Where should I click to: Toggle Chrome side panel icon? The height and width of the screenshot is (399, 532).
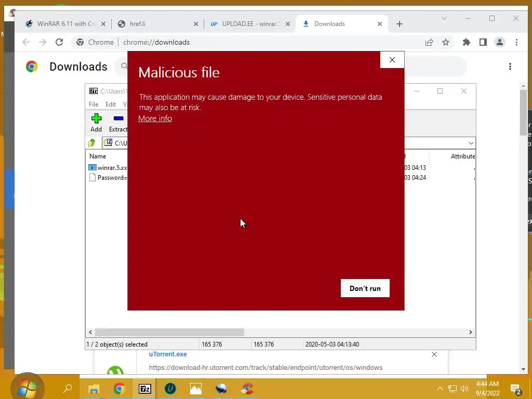pyautogui.click(x=483, y=42)
